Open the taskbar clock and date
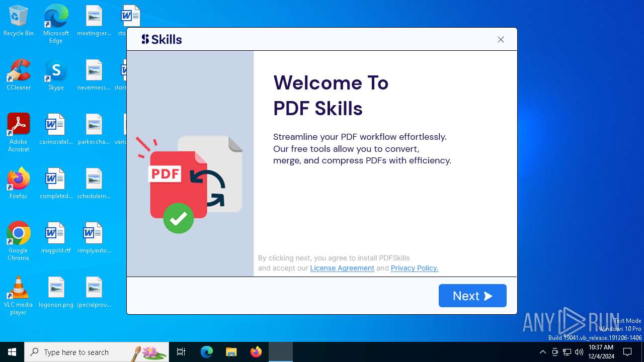644x362 pixels. pyautogui.click(x=601, y=352)
